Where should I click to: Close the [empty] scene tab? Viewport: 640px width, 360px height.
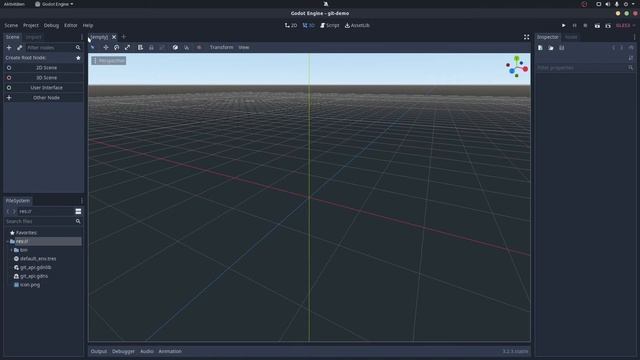coord(114,37)
